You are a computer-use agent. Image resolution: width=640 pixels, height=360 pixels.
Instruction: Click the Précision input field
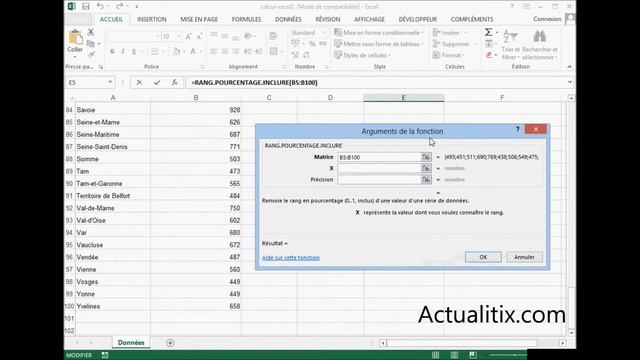coord(379,180)
